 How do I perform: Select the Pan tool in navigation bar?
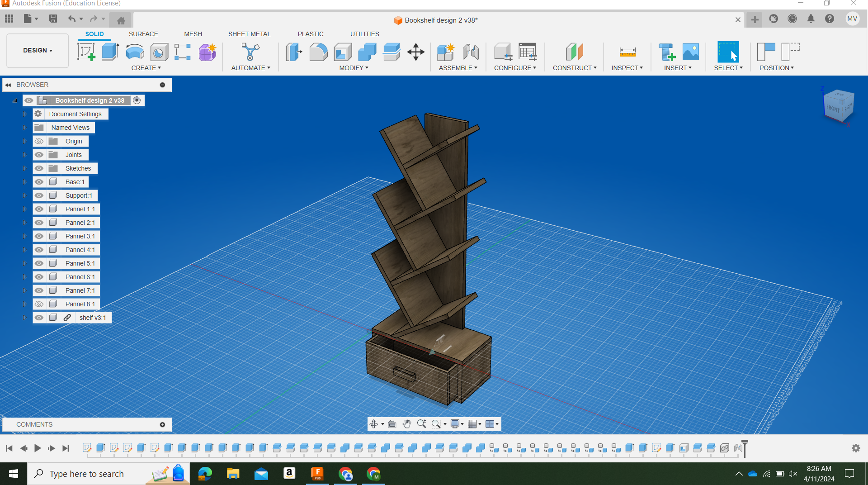[406, 424]
